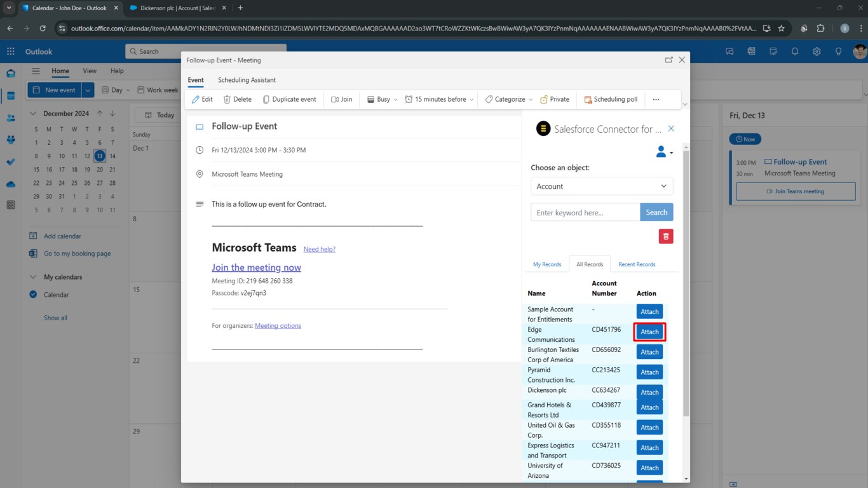This screenshot has height=488, width=868.
Task: Pop out the Follow-up Event window
Action: click(668, 60)
